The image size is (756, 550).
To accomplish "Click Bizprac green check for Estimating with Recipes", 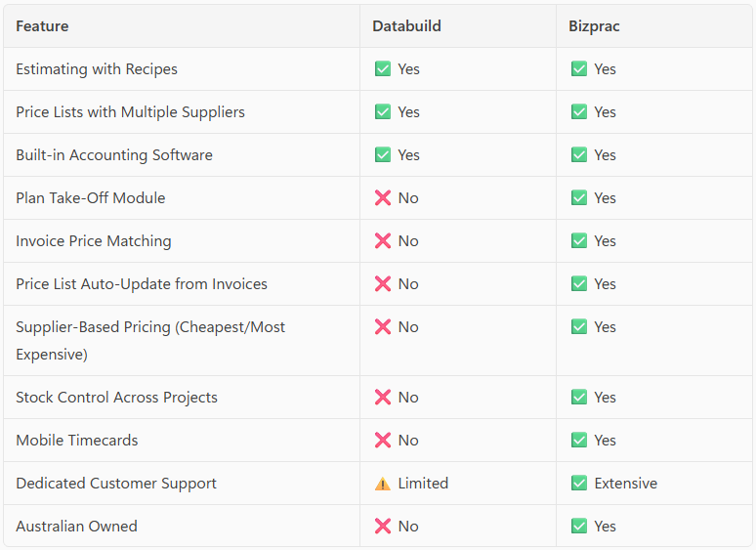I will pyautogui.click(x=579, y=69).
